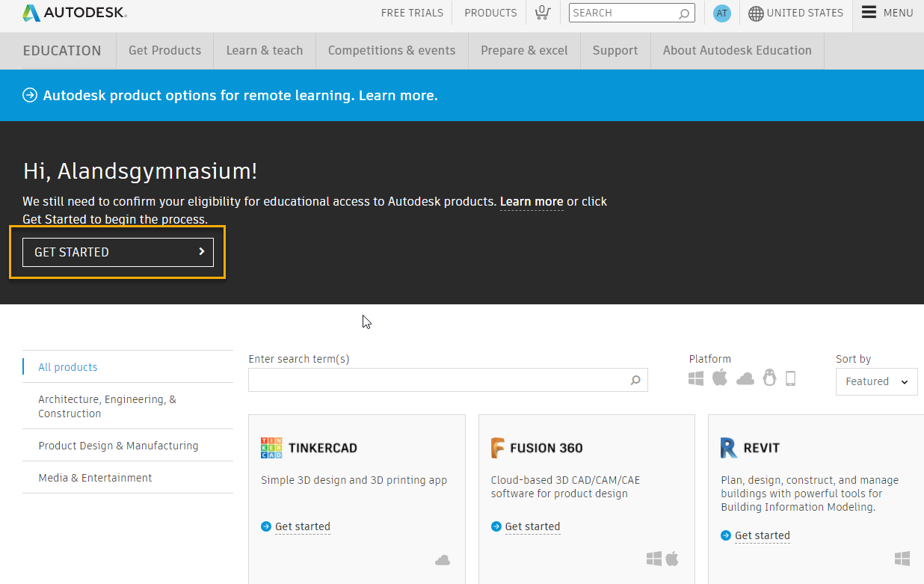Click the search magnifier in top bar
This screenshot has height=584, width=924.
pos(683,13)
